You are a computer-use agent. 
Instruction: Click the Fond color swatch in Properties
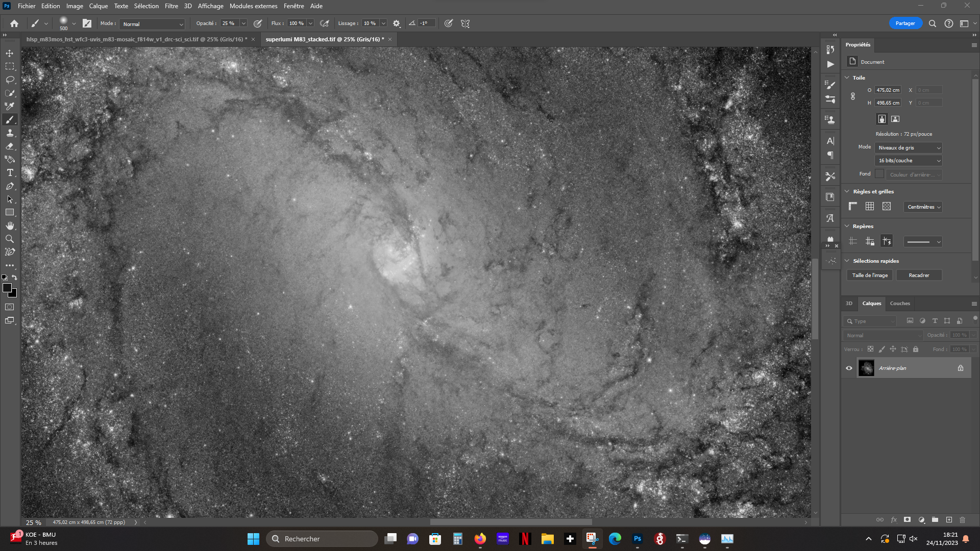(879, 174)
